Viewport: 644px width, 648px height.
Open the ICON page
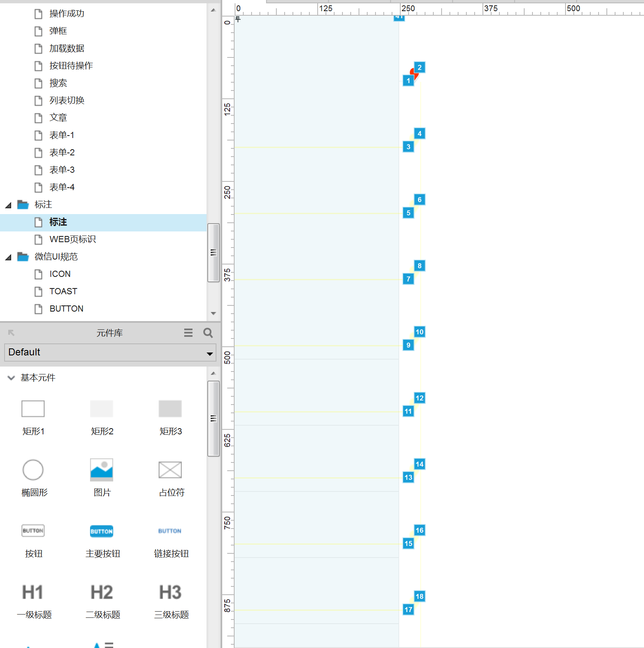coord(60,274)
